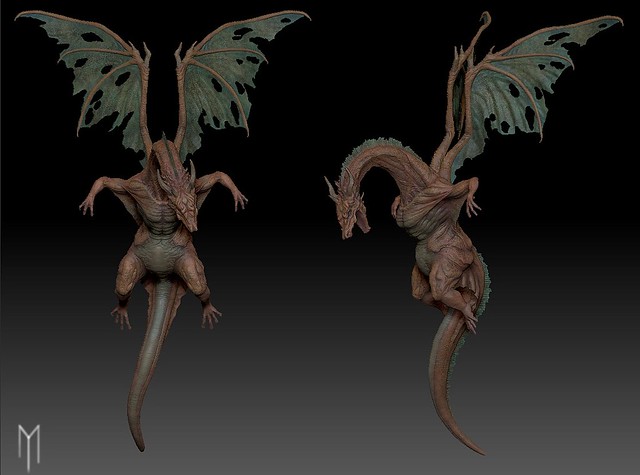Click the M logo watermark
The height and width of the screenshot is (475, 640).
29,440
